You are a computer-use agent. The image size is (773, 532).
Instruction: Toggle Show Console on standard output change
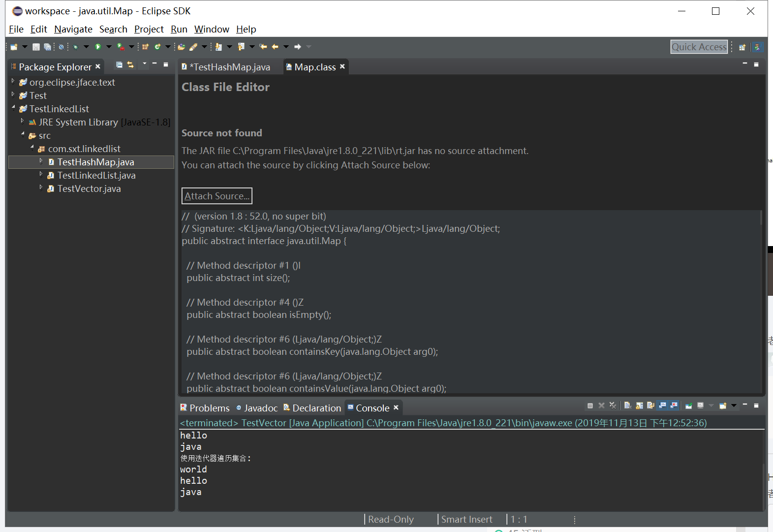663,406
